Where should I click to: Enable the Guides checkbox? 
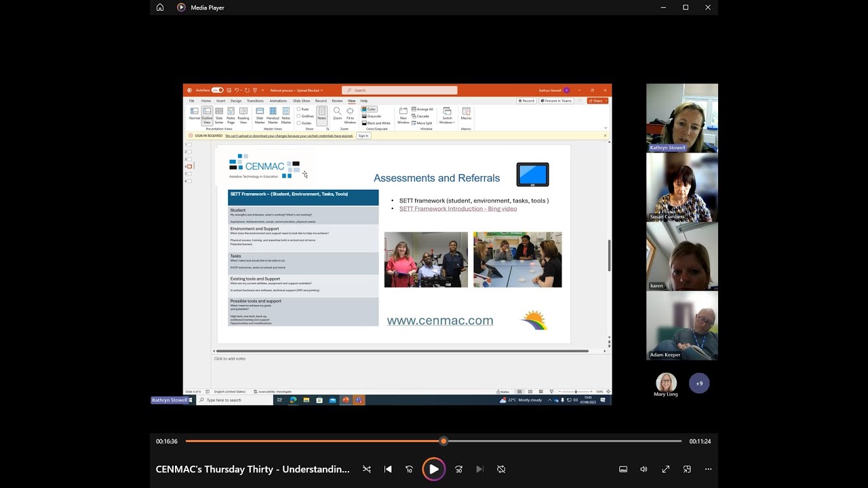tap(304, 123)
